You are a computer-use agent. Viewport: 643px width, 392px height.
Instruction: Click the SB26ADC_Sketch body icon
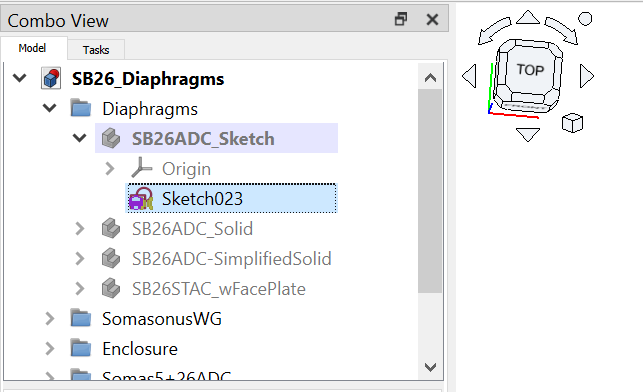click(x=111, y=138)
